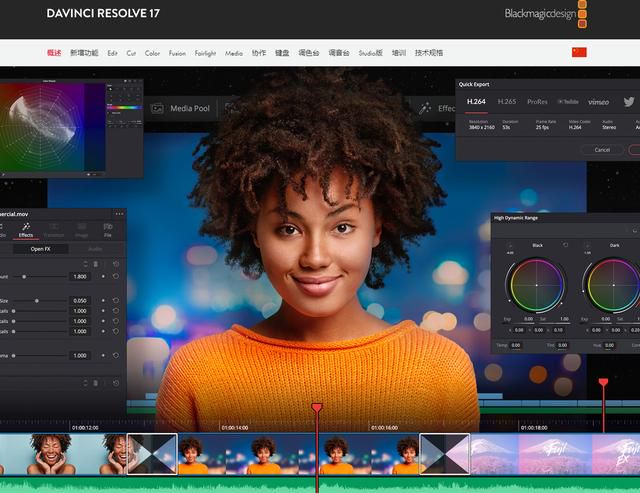Viewport: 640px width, 493px height.
Task: Click the green audio waveform track
Action: (320, 485)
